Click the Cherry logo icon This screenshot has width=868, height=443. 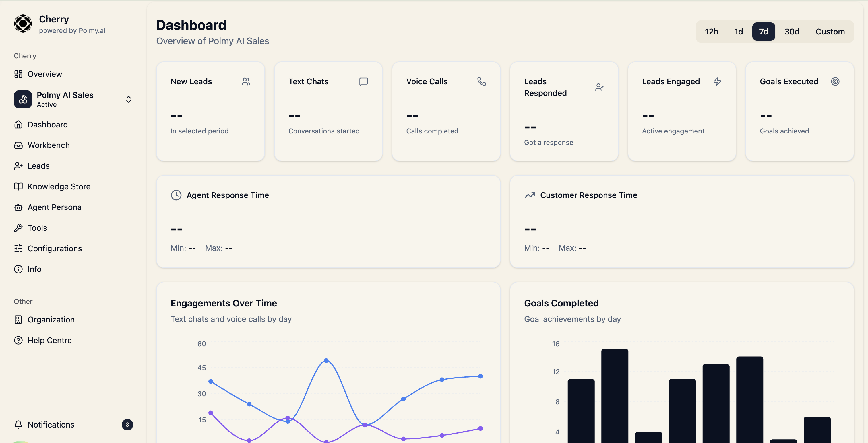23,24
